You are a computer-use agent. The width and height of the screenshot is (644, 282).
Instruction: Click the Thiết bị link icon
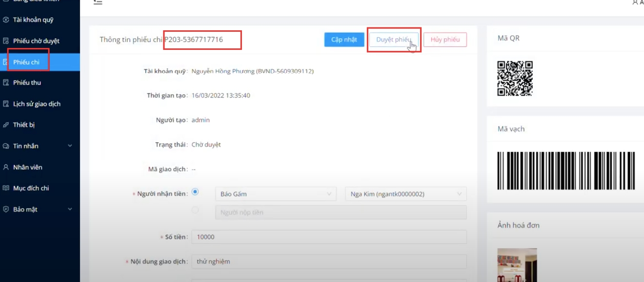6,125
